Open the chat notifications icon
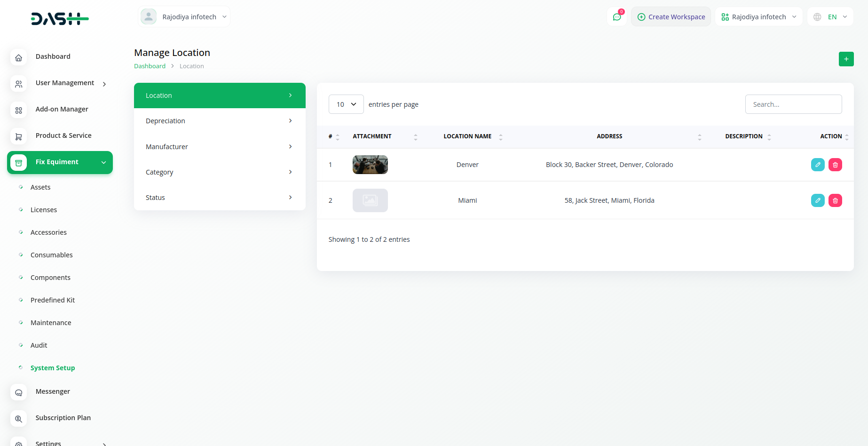The height and width of the screenshot is (446, 868). click(617, 17)
